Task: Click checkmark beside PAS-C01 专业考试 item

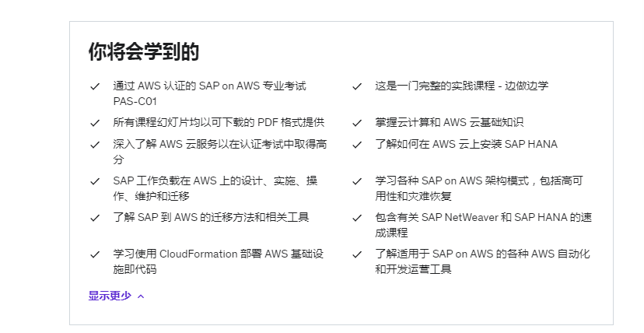Action: coord(95,86)
